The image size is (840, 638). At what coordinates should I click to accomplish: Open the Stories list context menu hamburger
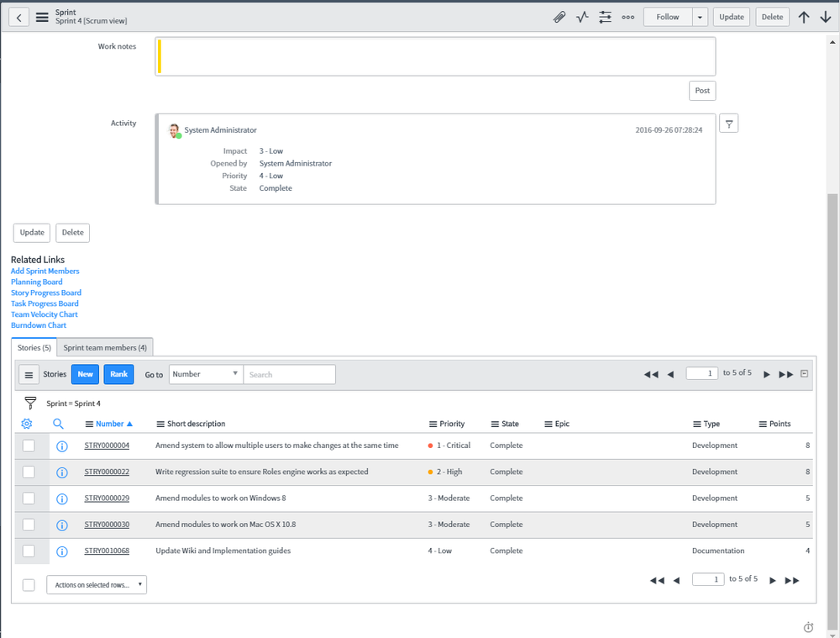point(29,374)
